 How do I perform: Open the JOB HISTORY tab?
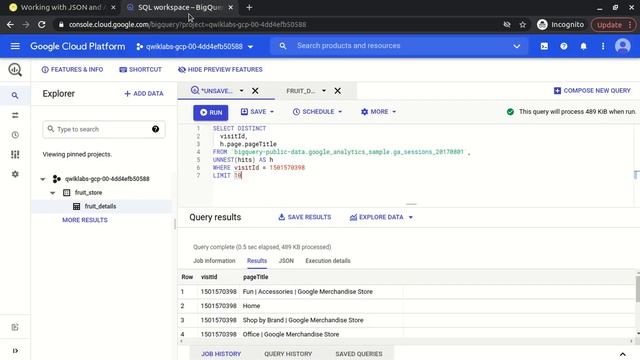click(221, 354)
